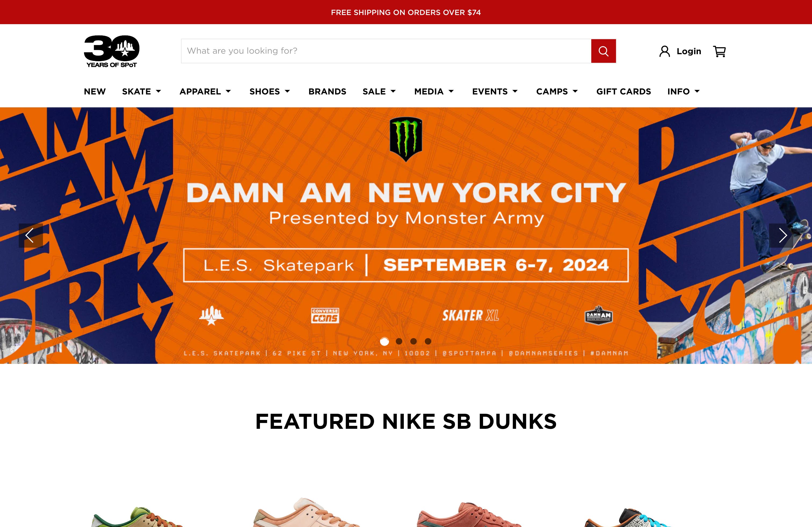Expand the SKATE dropdown menu
This screenshot has width=812, height=527.
pos(142,91)
